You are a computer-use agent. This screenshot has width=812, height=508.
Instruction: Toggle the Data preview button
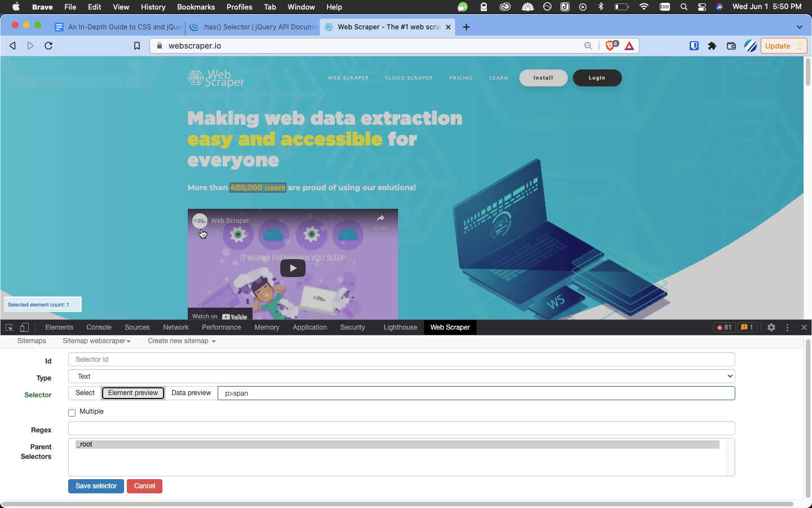point(191,393)
